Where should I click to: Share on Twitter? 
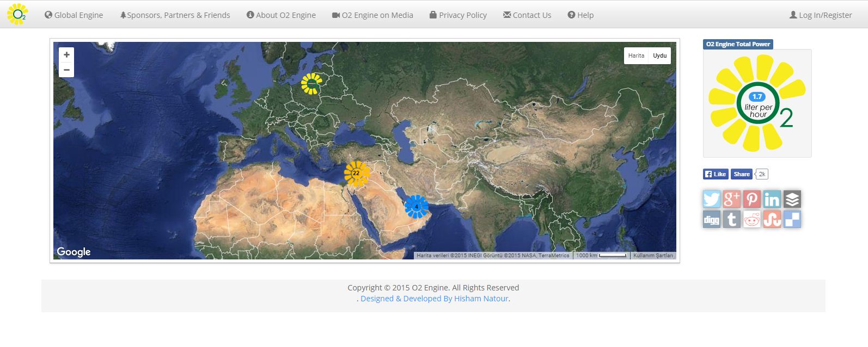(712, 199)
